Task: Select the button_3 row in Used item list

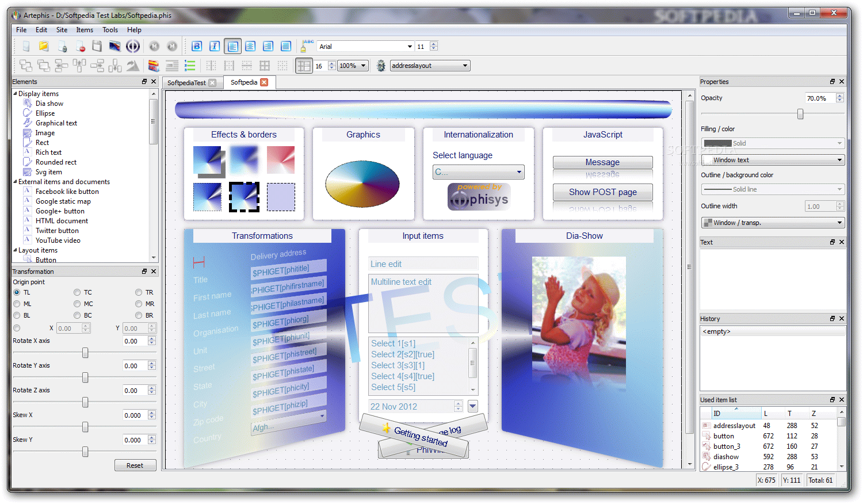Action: click(x=769, y=446)
